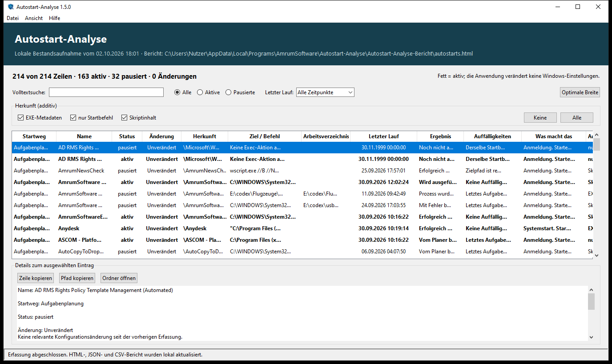
Task: Click the table's scroll-up arrow
Action: pyautogui.click(x=597, y=135)
